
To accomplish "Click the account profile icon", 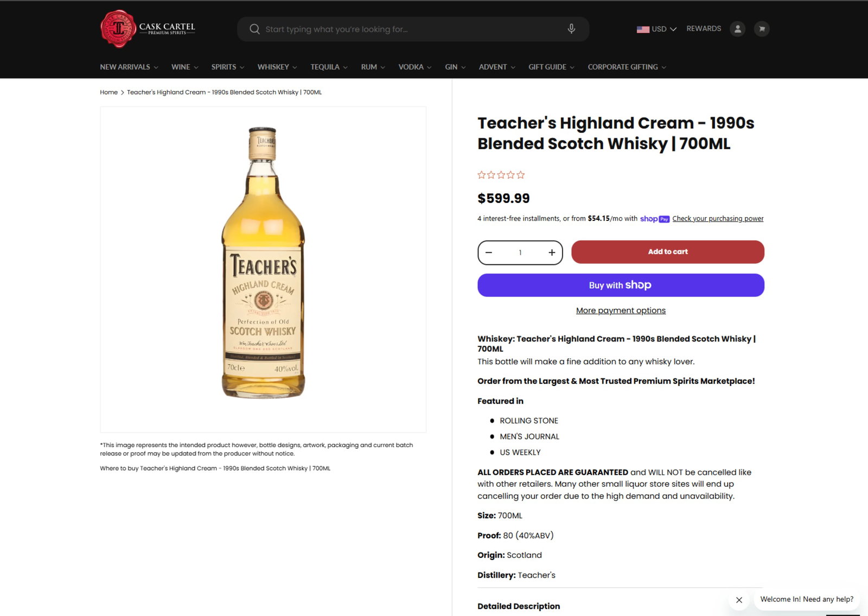I will tap(737, 29).
